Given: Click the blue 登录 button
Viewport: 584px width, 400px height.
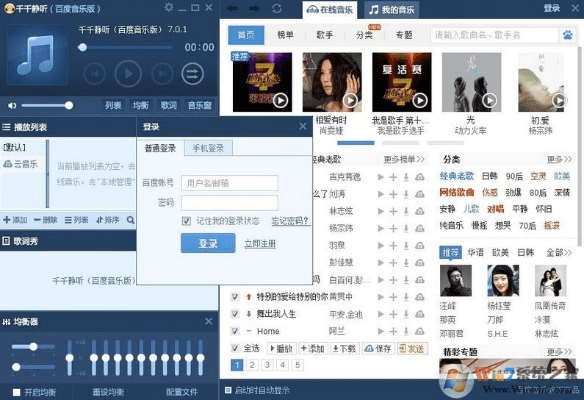Looking at the screenshot, I should pyautogui.click(x=208, y=243).
